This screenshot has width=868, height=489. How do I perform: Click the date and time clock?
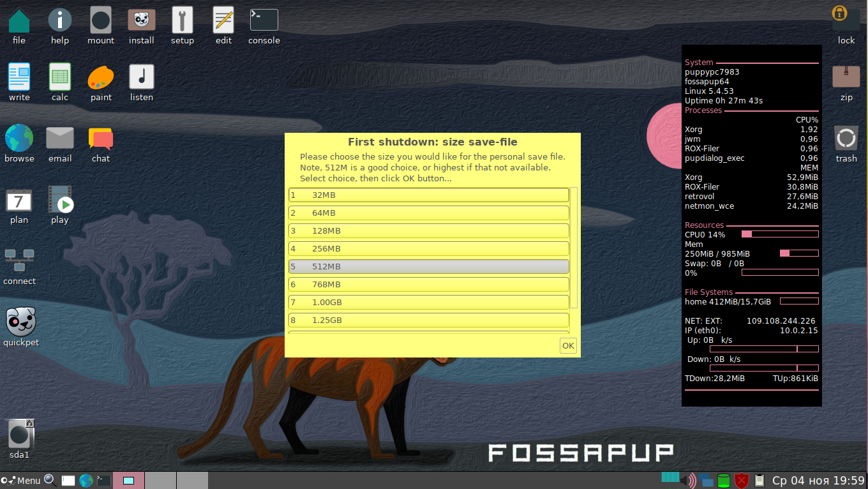point(818,480)
